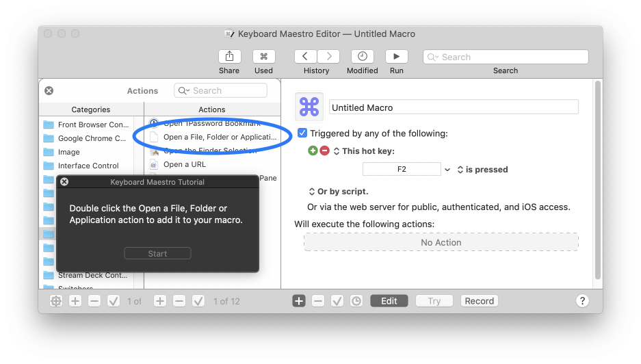The image size is (641, 364).
Task: Close the Actions panel
Action: pos(49,91)
